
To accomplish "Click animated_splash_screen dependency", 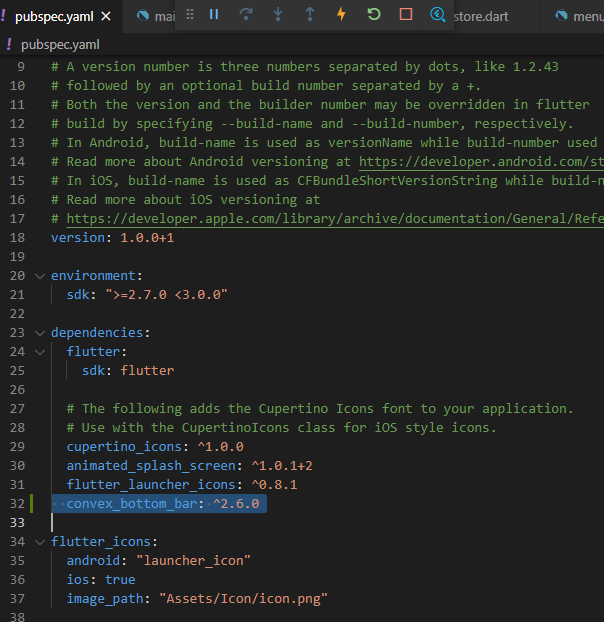I will coord(151,466).
